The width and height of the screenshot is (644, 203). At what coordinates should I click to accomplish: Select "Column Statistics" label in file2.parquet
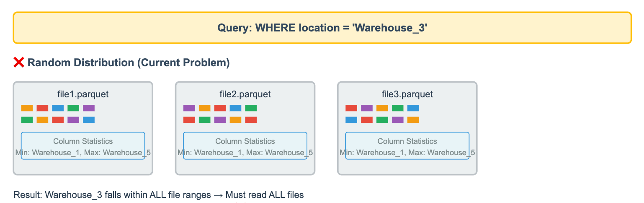pyautogui.click(x=245, y=141)
